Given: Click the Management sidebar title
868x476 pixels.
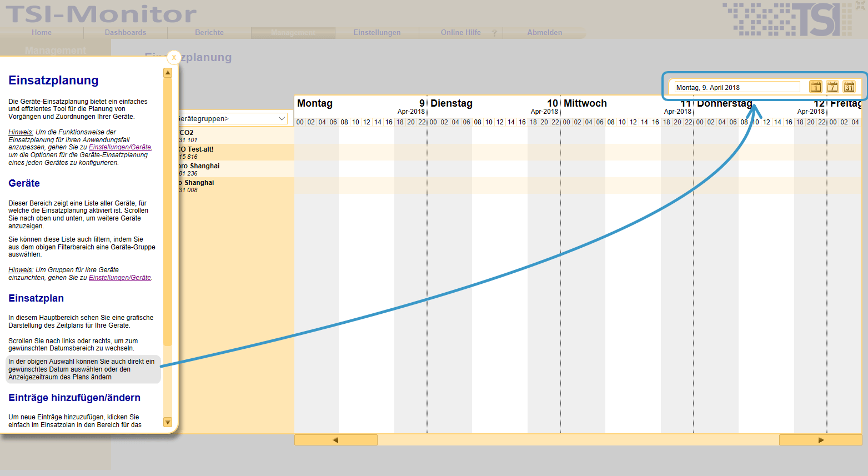Looking at the screenshot, I should point(56,51).
